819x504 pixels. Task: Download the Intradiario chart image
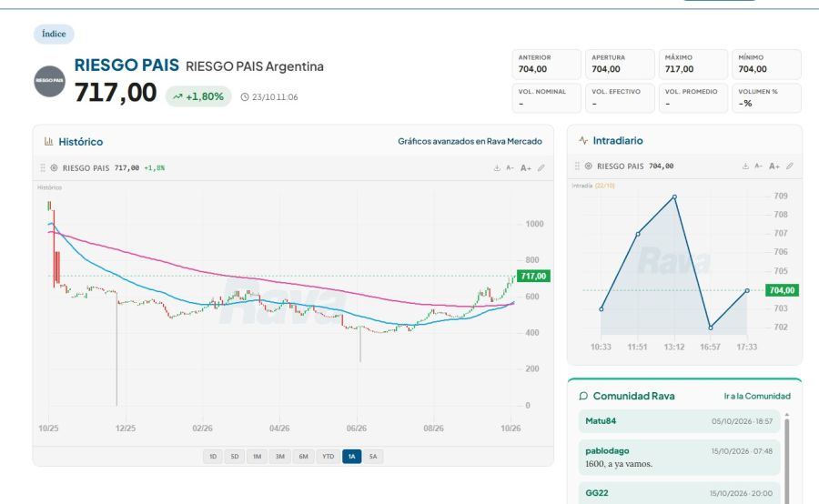pyautogui.click(x=745, y=166)
